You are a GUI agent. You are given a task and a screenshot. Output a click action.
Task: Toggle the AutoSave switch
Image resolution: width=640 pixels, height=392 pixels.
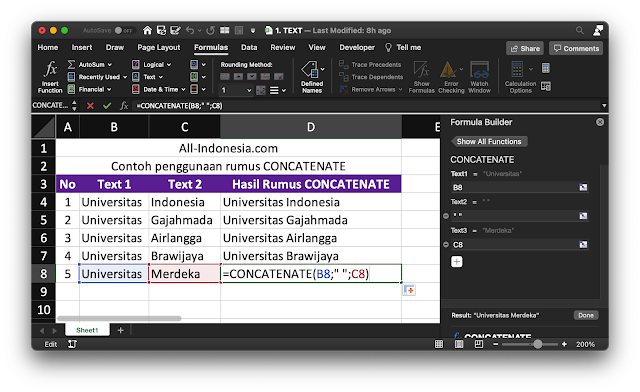[x=123, y=30]
